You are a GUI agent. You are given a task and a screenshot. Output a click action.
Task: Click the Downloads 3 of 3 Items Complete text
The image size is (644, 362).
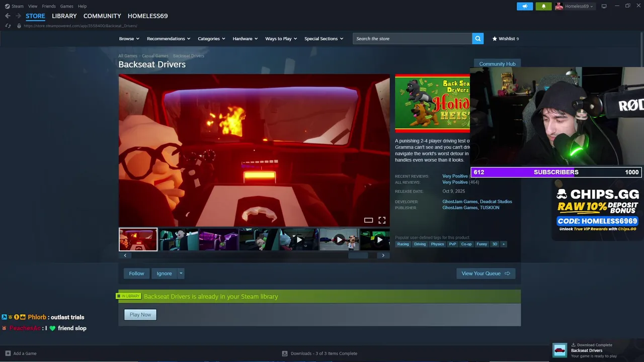[324, 353]
